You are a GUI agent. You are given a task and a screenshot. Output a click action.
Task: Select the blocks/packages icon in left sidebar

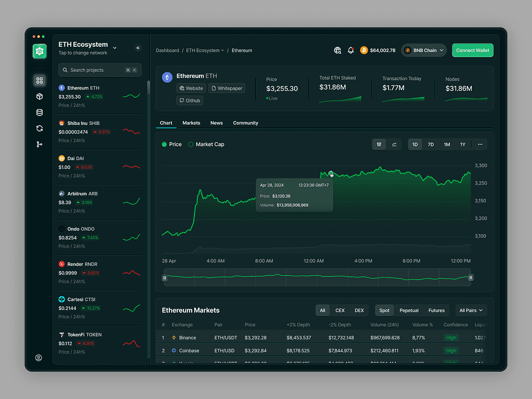(x=39, y=97)
